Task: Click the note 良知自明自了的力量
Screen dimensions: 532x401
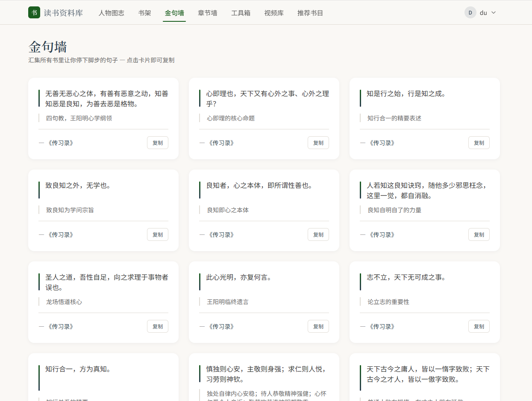Action: [394, 210]
